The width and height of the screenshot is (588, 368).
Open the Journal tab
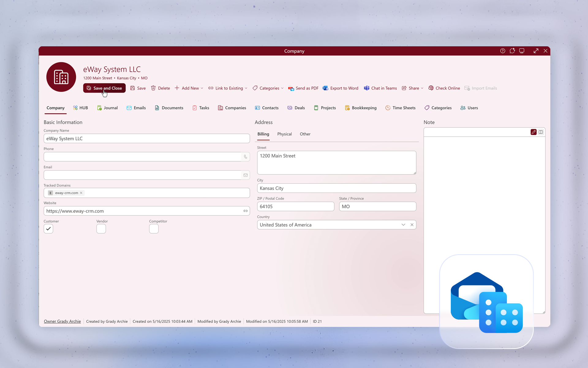click(x=107, y=108)
